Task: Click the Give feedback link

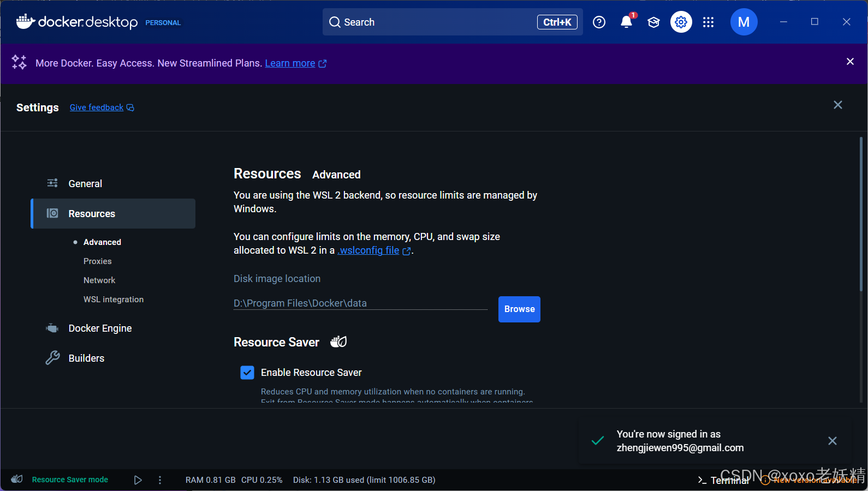Action: [97, 107]
